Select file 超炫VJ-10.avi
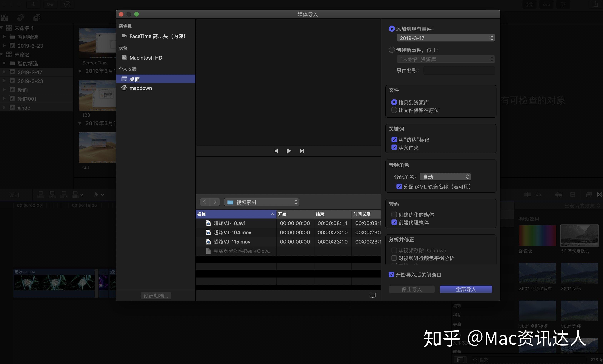603x364 pixels. click(236, 223)
